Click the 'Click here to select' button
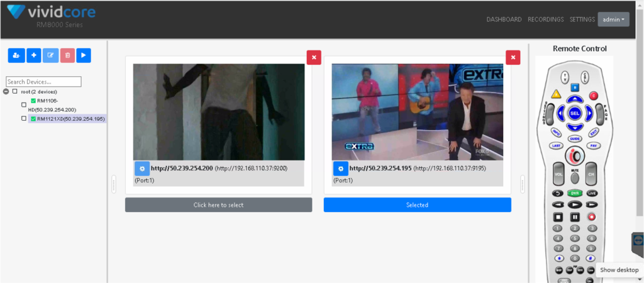This screenshot has width=644, height=283. (218, 205)
